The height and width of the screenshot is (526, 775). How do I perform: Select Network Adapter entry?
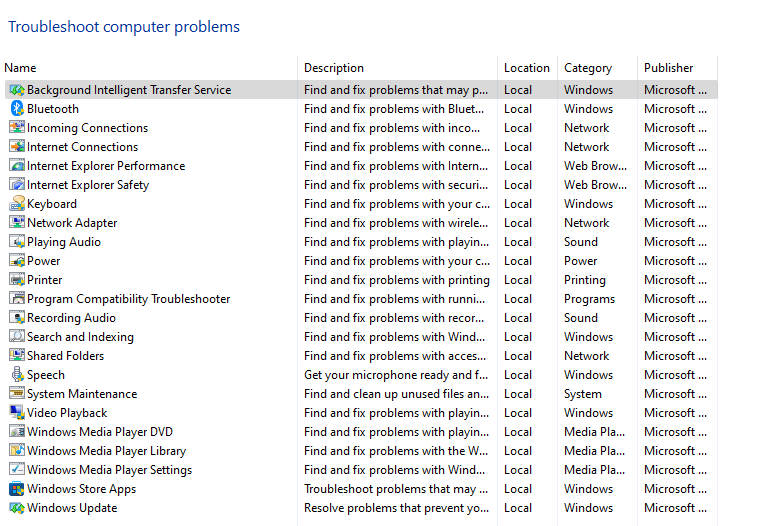pyautogui.click(x=72, y=223)
